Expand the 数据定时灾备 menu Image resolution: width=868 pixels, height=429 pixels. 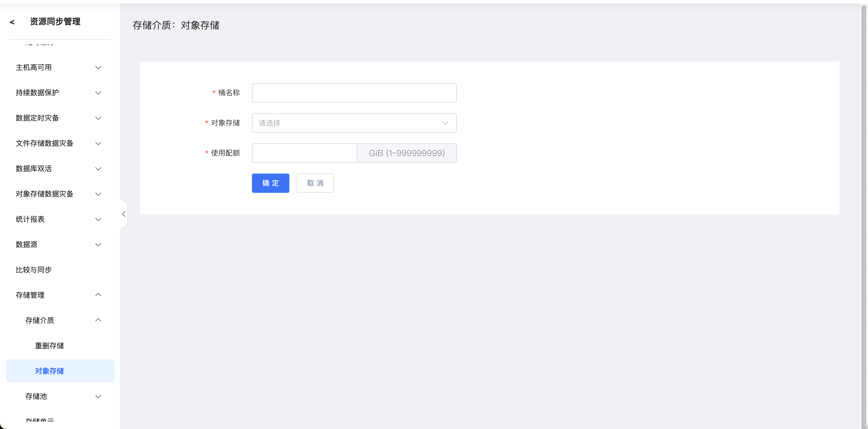point(58,118)
